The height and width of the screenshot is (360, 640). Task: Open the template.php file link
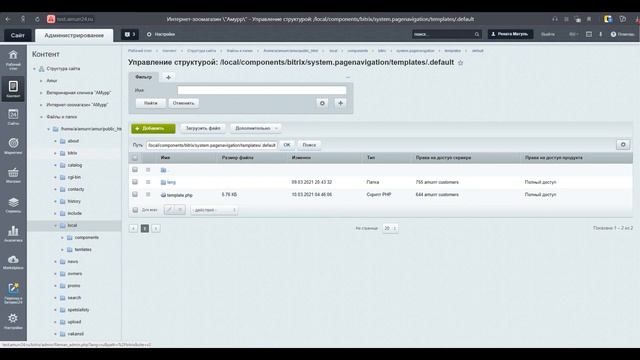click(180, 195)
